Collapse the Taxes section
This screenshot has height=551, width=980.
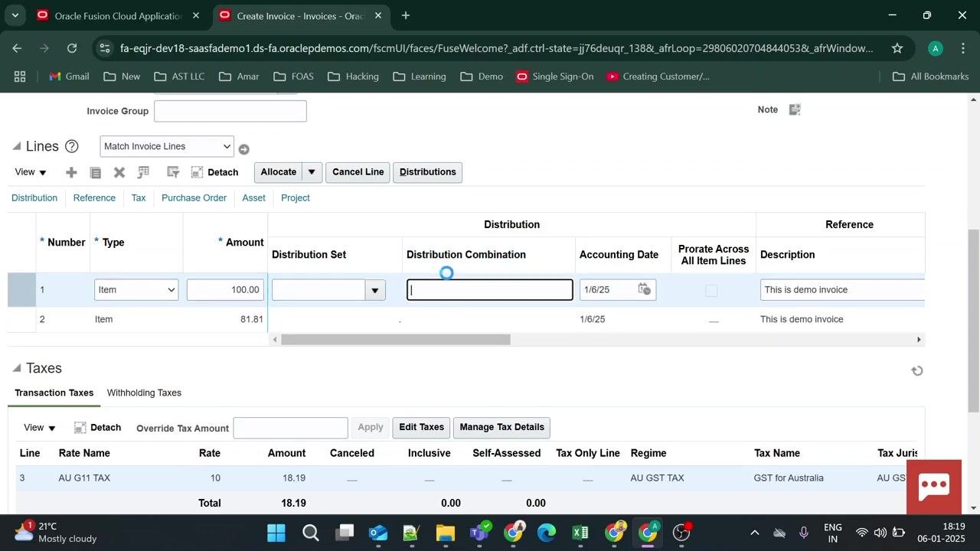pos(17,368)
